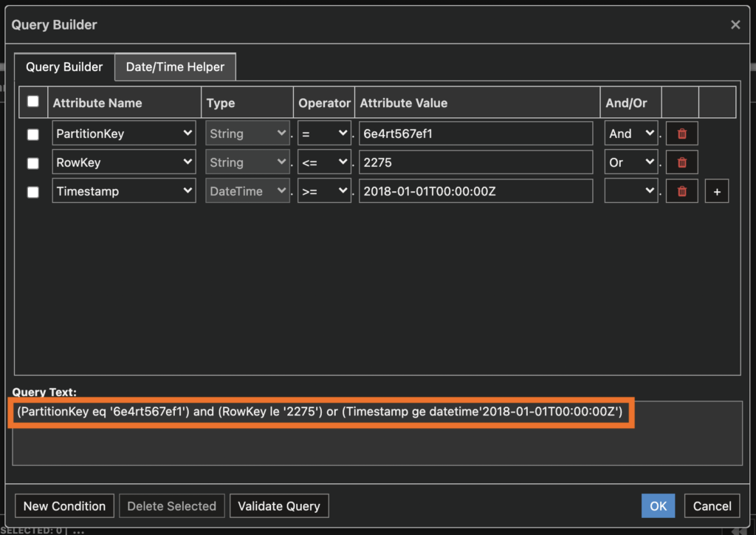Remove the RowKey row using the trash icon
756x535 pixels.
[680, 162]
